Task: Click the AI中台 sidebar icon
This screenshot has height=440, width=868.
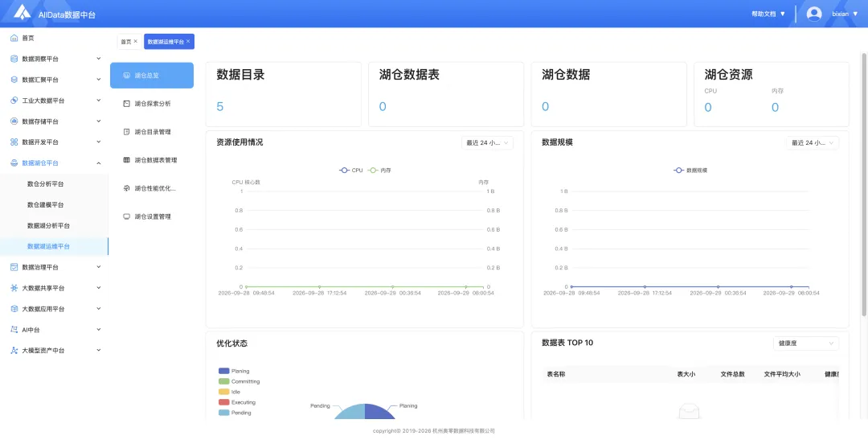Action: tap(14, 330)
